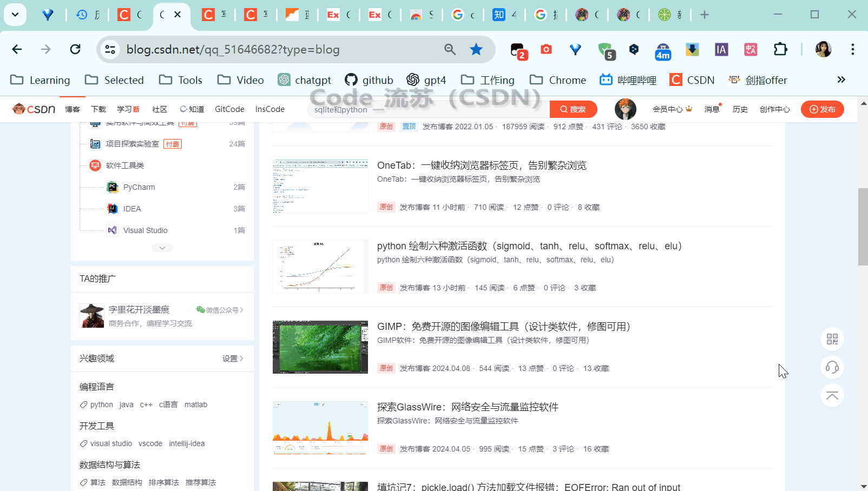Open 项目探索实验室 column in sidebar
Screen dimensions: 868x491
[x=133, y=144]
